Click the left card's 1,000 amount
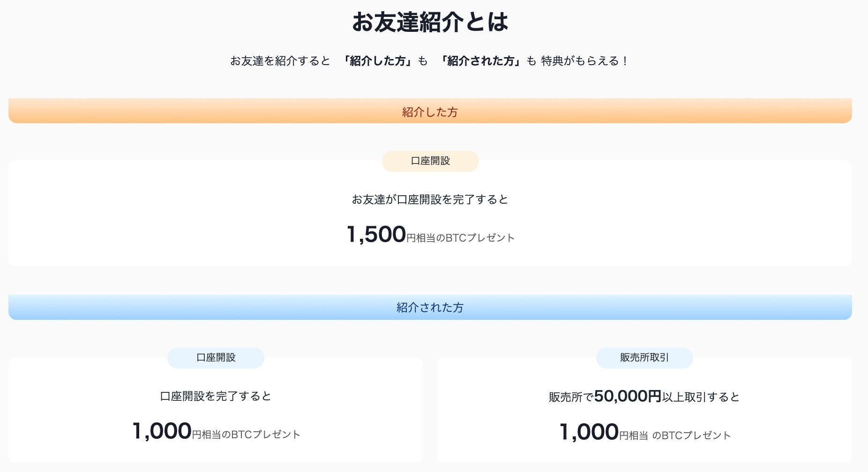The height and width of the screenshot is (472, 868). click(162, 431)
